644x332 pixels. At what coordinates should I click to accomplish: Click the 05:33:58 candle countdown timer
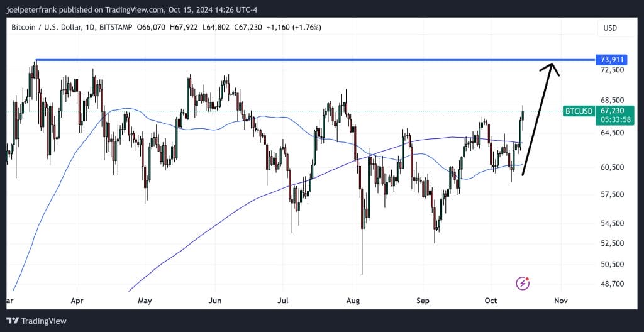pyautogui.click(x=613, y=119)
